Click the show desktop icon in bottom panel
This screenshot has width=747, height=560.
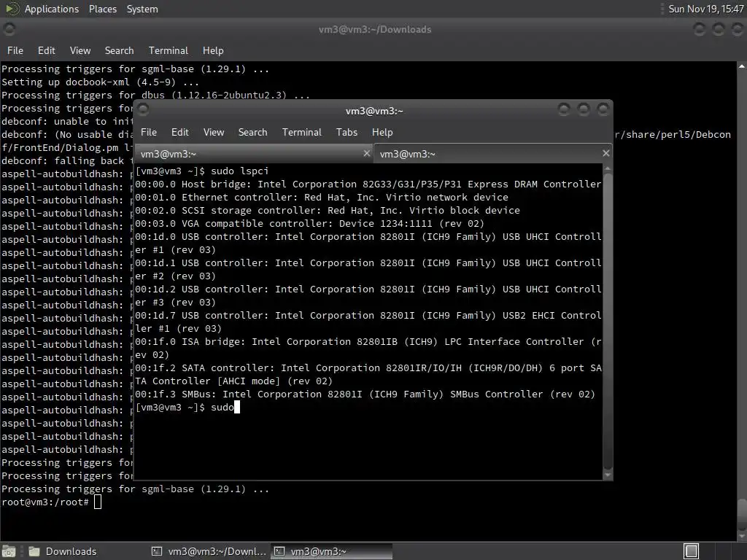pyautogui.click(x=9, y=551)
